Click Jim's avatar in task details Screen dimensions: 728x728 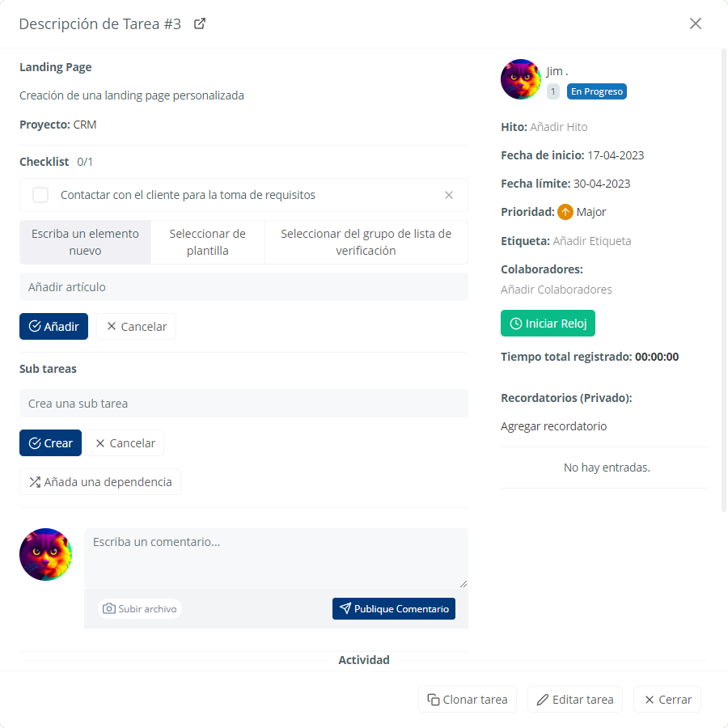click(x=520, y=79)
